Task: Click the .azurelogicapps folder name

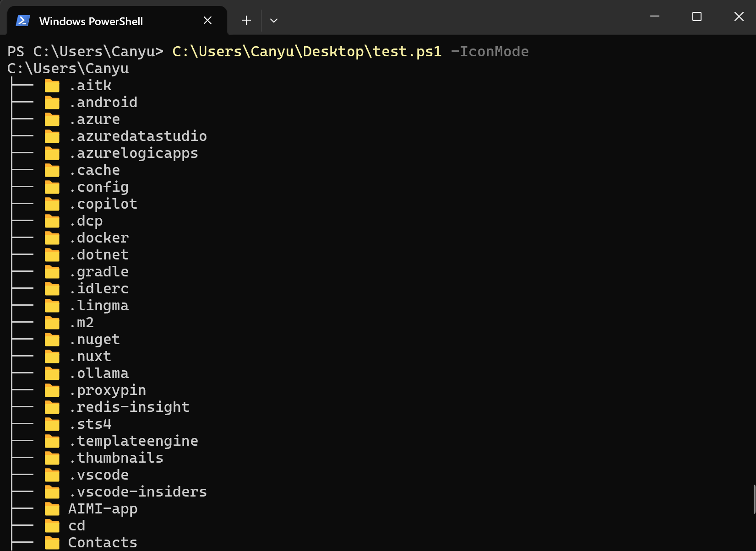Action: 134,153
